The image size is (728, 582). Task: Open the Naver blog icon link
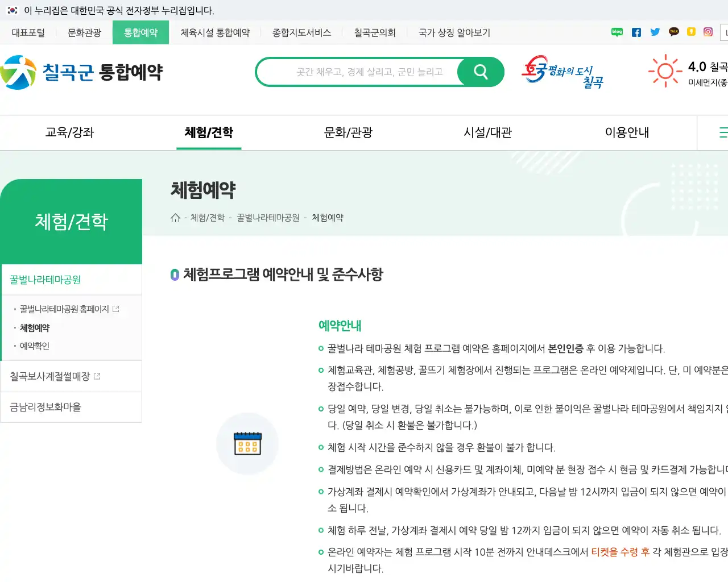[617, 32]
